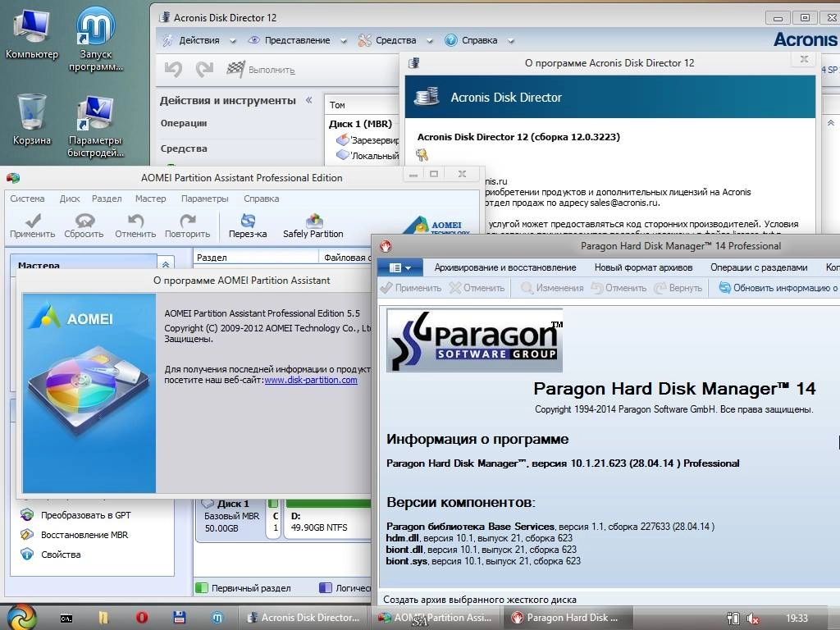Screen dimensions: 840x630
Task: Click Применить in Paragon toolbar
Action: (x=411, y=288)
